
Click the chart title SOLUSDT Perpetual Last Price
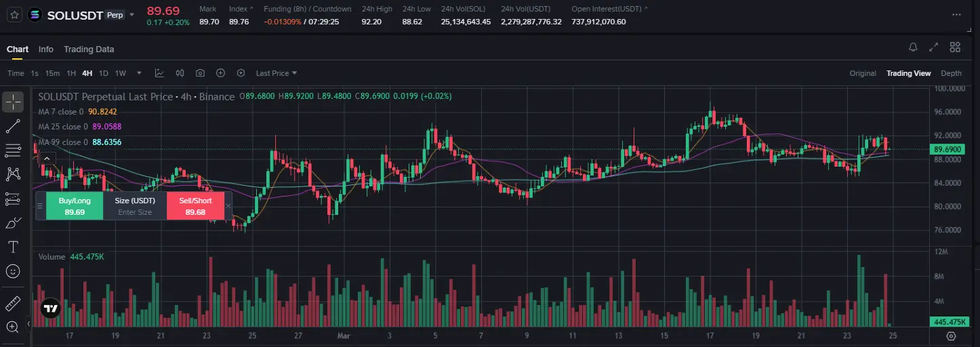[106, 97]
